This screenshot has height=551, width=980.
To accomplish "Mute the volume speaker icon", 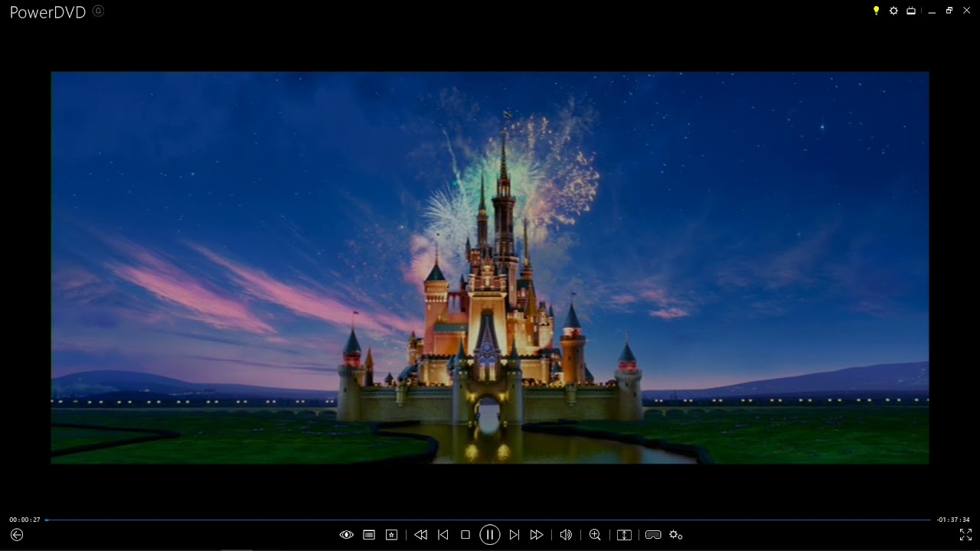I will (566, 535).
